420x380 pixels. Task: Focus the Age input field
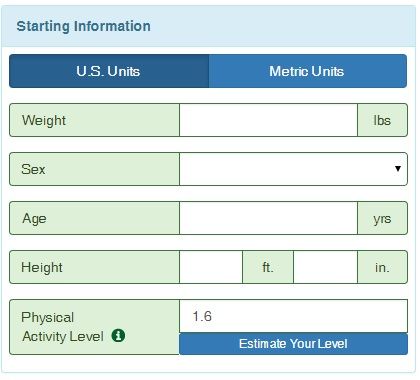pos(268,218)
